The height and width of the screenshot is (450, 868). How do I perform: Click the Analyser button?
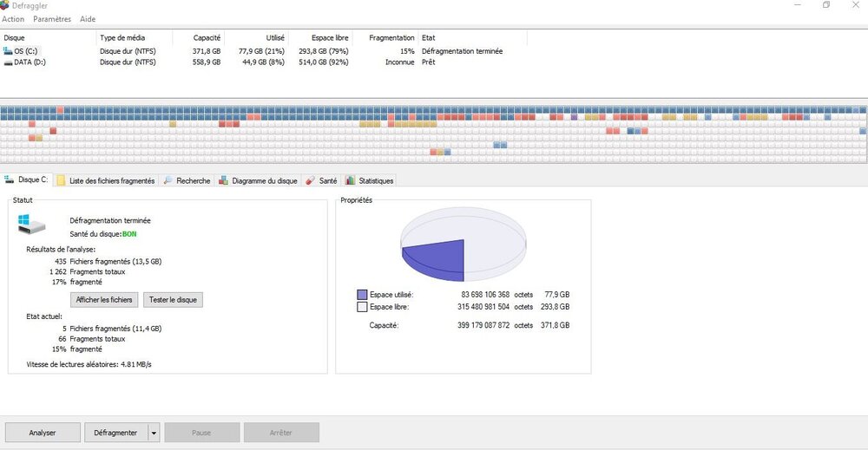click(43, 433)
